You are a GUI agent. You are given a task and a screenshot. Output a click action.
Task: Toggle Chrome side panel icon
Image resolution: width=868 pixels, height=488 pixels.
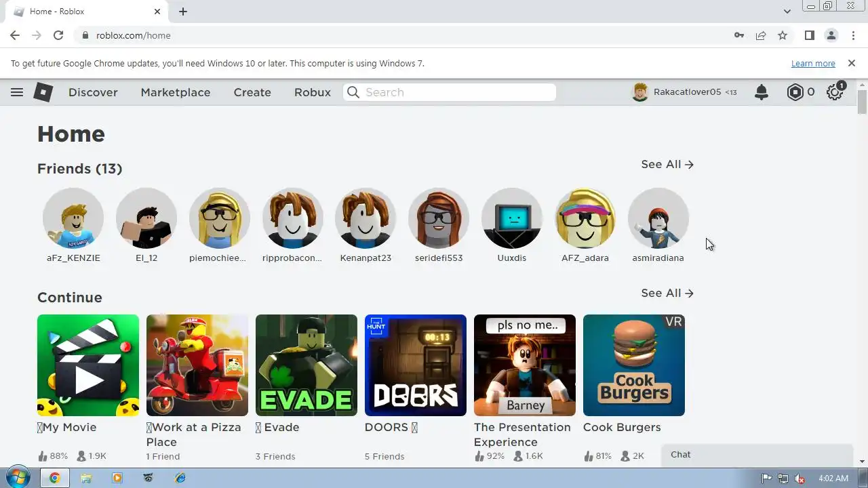point(809,35)
